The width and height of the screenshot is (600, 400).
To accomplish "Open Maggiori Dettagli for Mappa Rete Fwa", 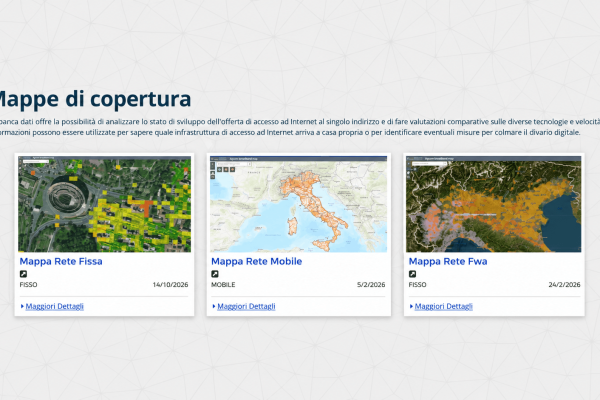I will point(443,306).
